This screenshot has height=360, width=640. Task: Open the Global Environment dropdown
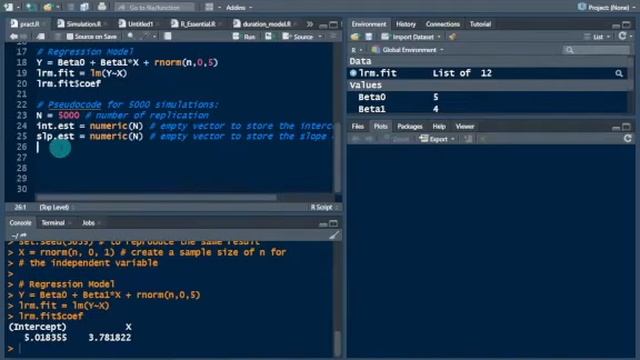coord(408,50)
